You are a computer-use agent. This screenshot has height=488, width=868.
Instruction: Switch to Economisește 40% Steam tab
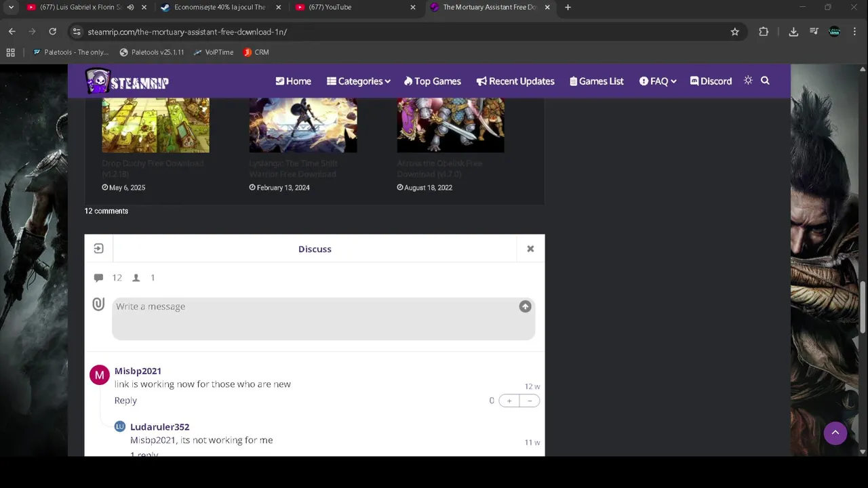tap(220, 7)
